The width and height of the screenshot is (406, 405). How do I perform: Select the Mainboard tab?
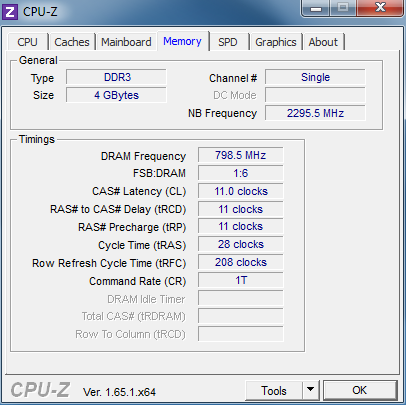click(x=126, y=42)
